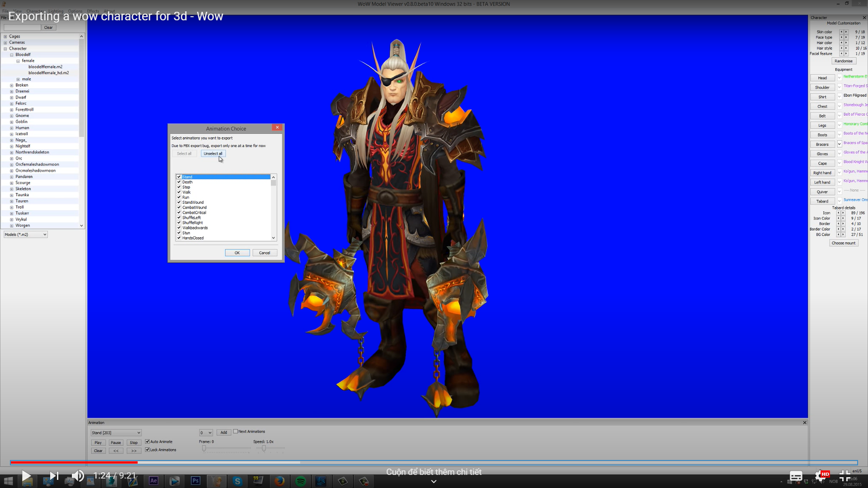Expand the Human tree node

11,127
